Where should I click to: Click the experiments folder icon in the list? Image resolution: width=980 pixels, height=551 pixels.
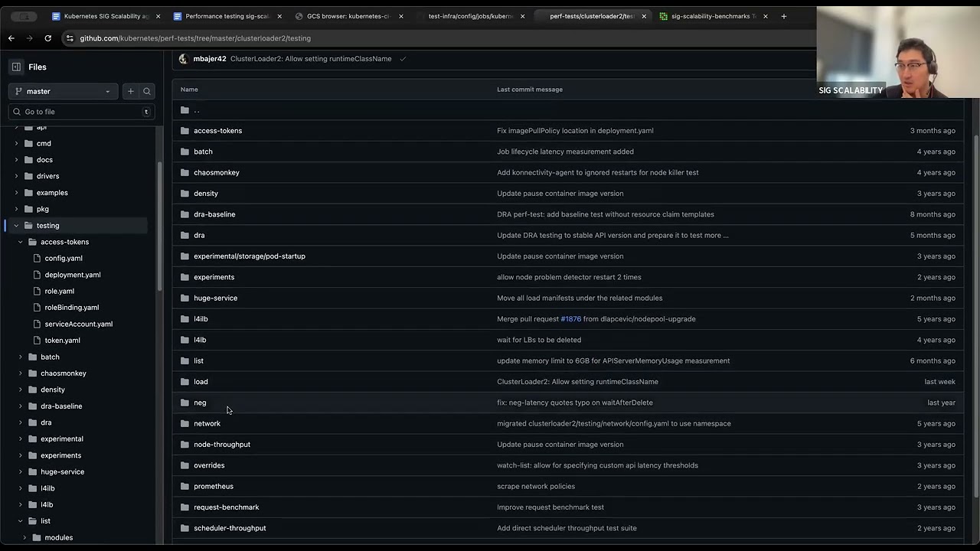click(185, 277)
